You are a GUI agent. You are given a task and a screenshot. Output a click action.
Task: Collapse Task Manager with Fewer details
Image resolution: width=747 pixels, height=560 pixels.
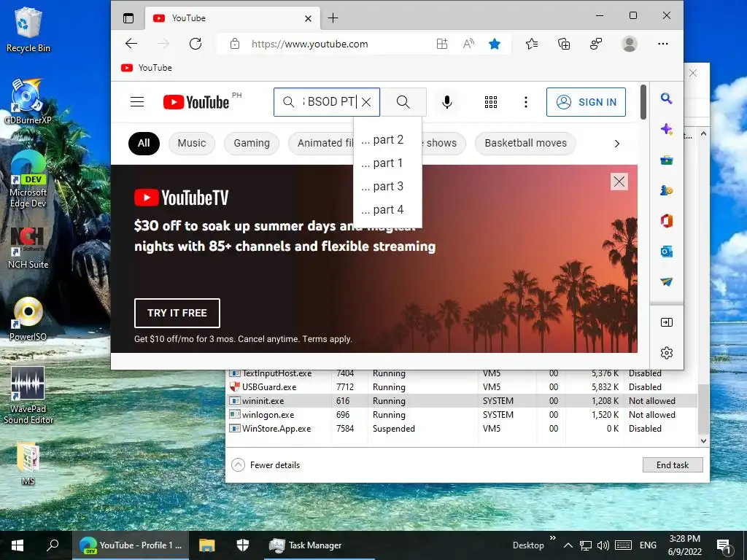(266, 464)
